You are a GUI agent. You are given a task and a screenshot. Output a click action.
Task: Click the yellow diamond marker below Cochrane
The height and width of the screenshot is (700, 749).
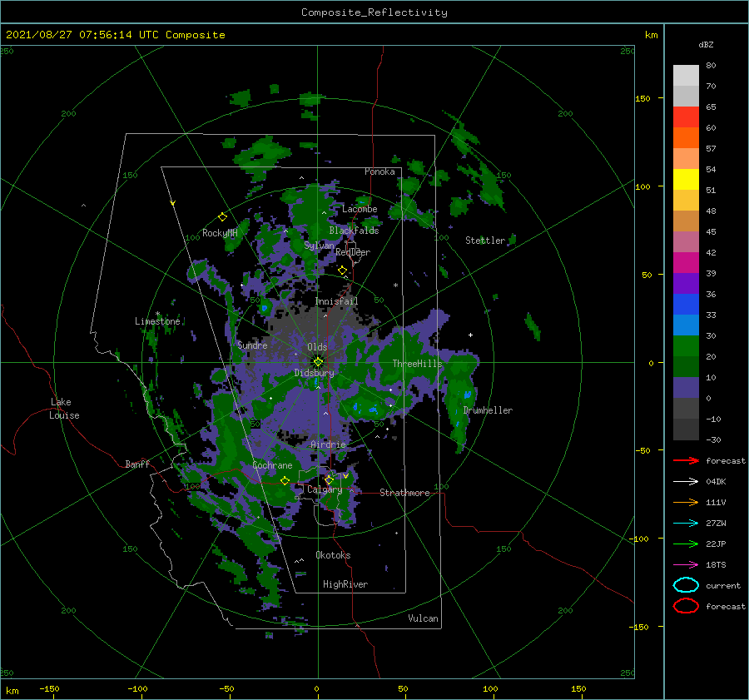(285, 481)
